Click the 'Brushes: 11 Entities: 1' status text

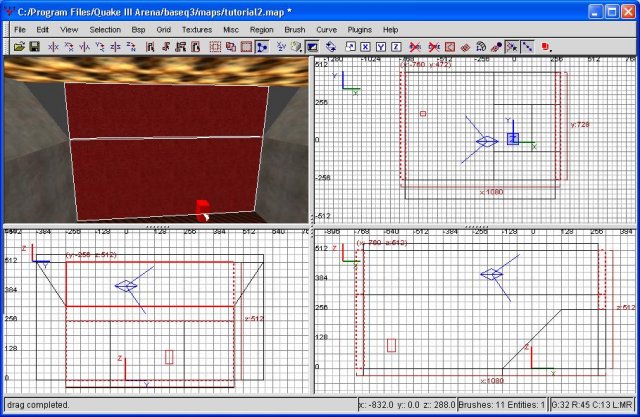501,405
